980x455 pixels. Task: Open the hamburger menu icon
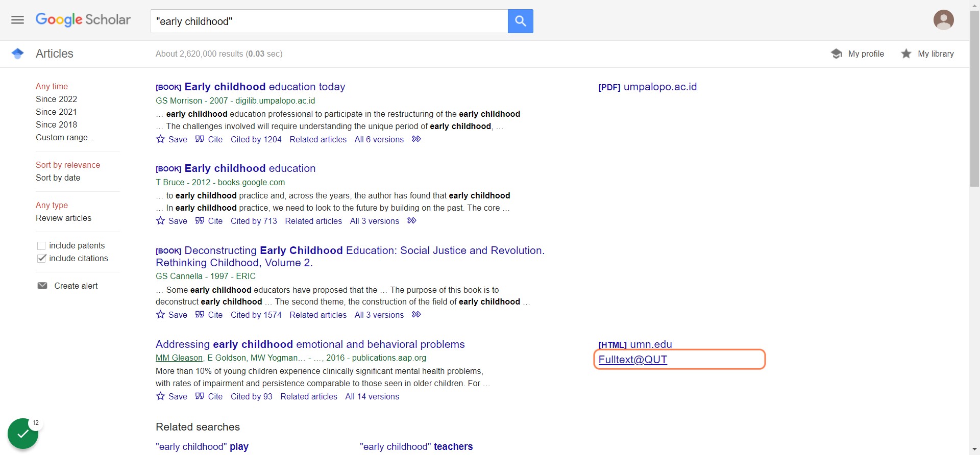[18, 20]
